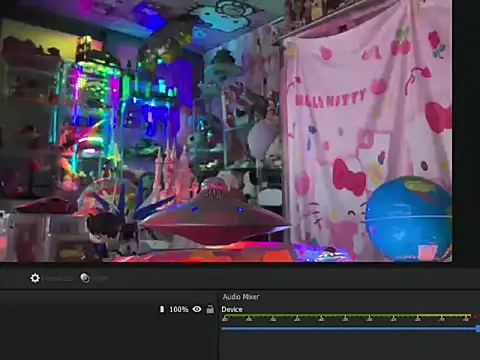Screen dimensions: 480x360
Task: Click the 100% level text
Action: coord(179,309)
